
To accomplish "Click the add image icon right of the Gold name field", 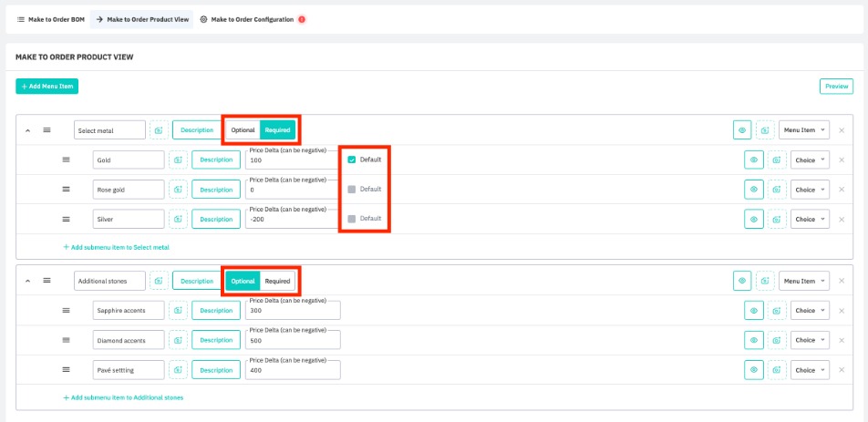I will 178,160.
